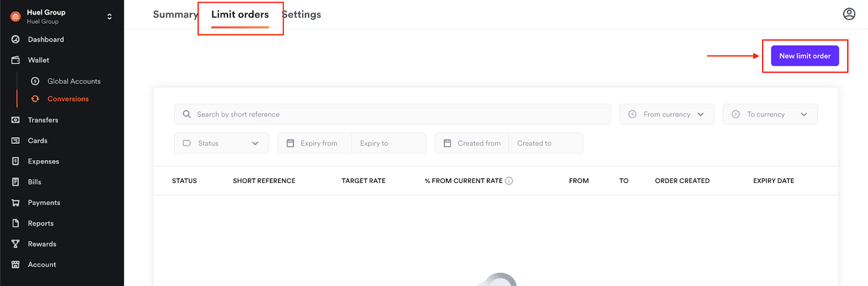Focus the Search by short reference field

tap(392, 115)
